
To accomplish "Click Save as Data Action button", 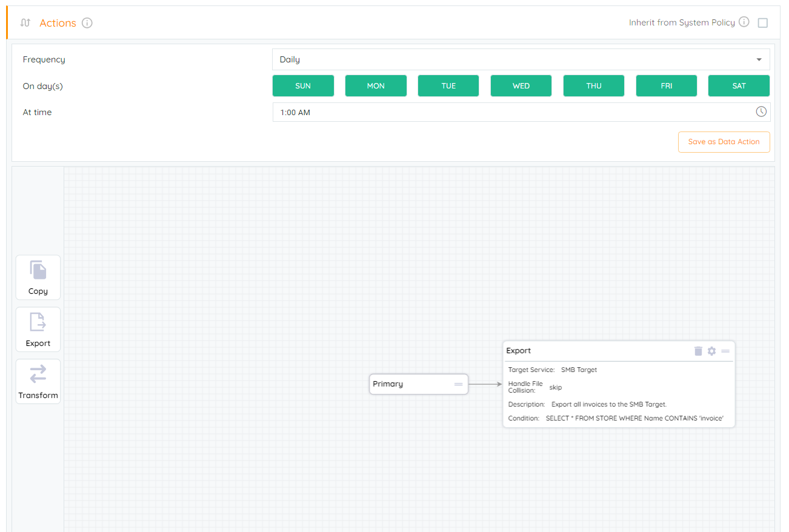I will tap(724, 142).
